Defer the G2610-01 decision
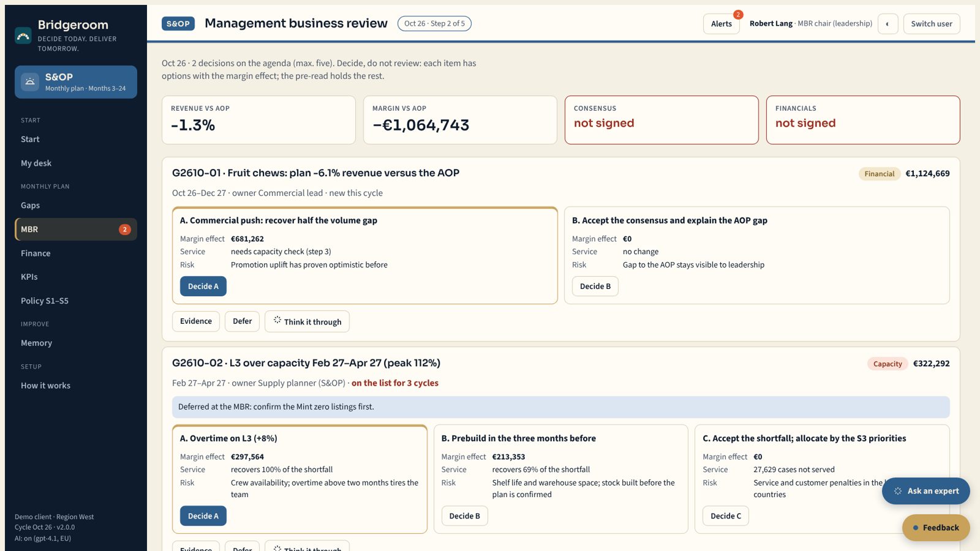Image resolution: width=980 pixels, height=551 pixels. (243, 321)
